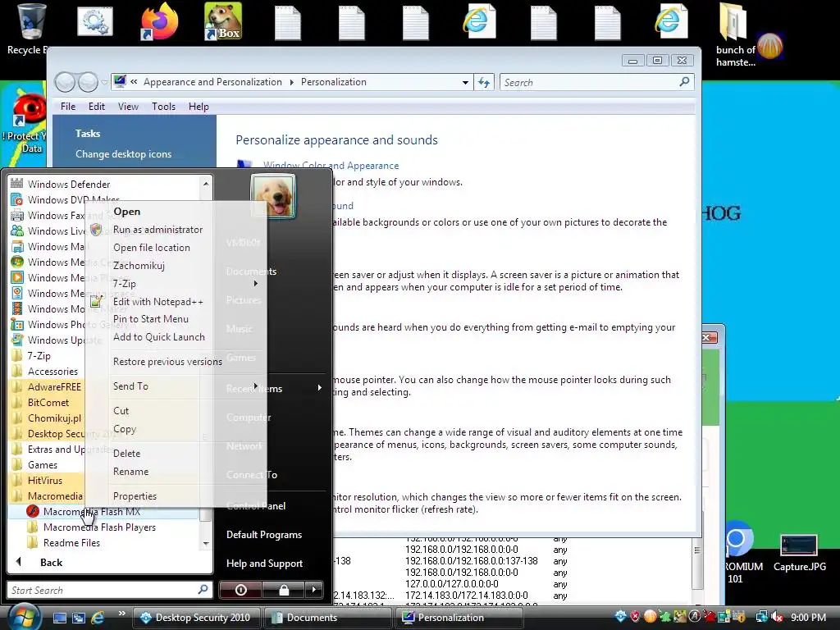Open the recent pages dropdown arrow

(x=104, y=83)
